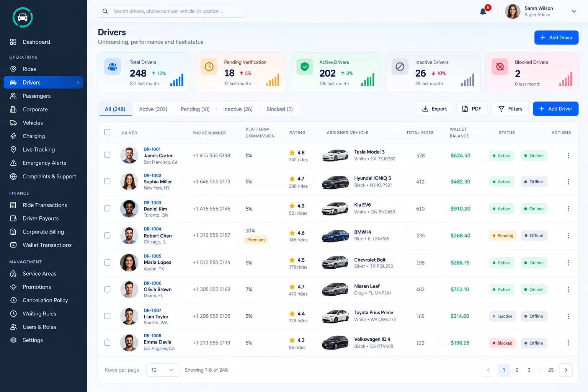The width and height of the screenshot is (588, 392).
Task: Switch to the Active (202) tab
Action: pyautogui.click(x=153, y=109)
